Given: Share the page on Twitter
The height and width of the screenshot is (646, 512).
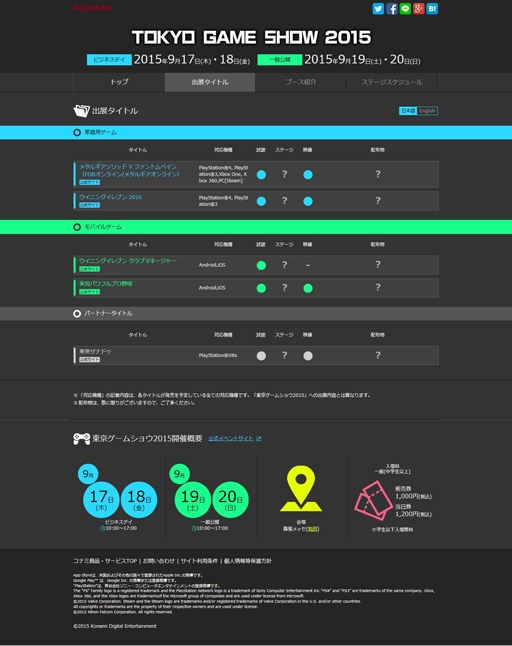Looking at the screenshot, I should point(378,9).
